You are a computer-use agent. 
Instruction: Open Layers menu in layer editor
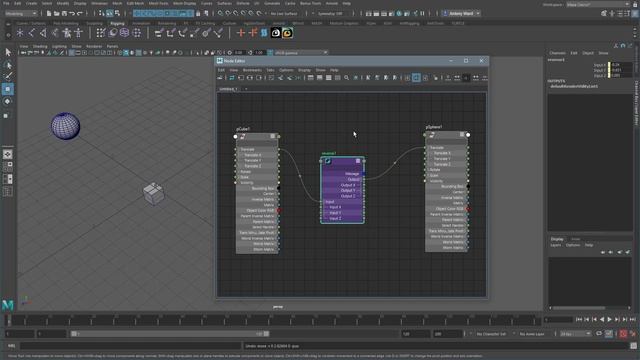[556, 245]
